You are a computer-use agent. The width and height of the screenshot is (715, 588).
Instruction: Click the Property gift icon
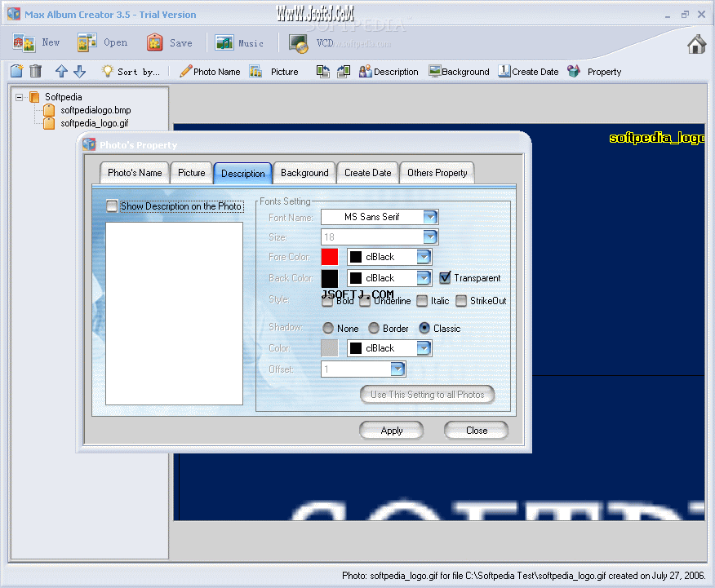coord(573,71)
